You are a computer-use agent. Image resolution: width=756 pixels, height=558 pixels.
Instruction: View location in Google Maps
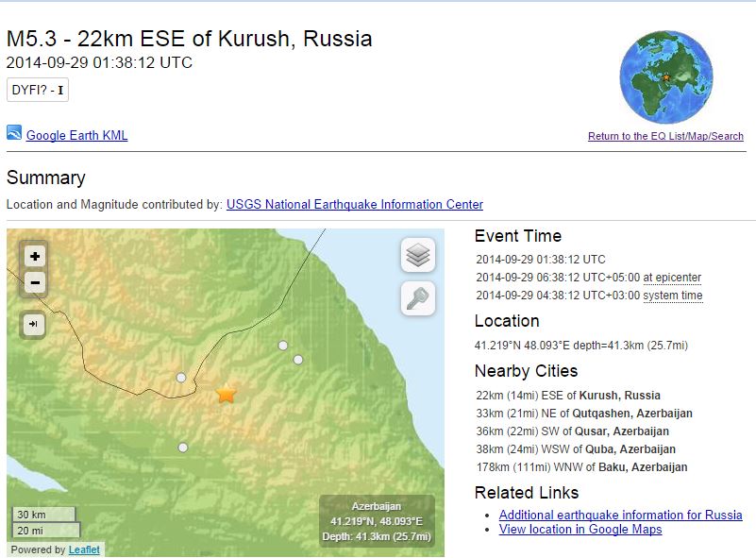pyautogui.click(x=580, y=530)
